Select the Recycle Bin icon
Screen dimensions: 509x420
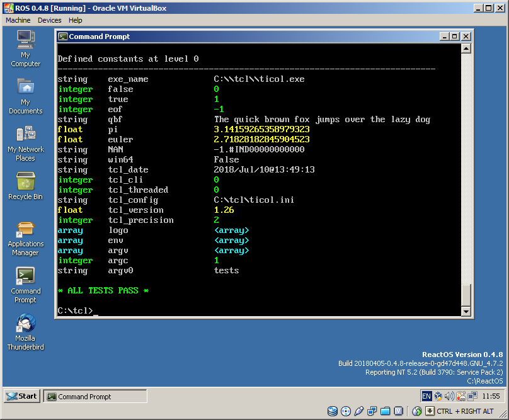click(26, 186)
